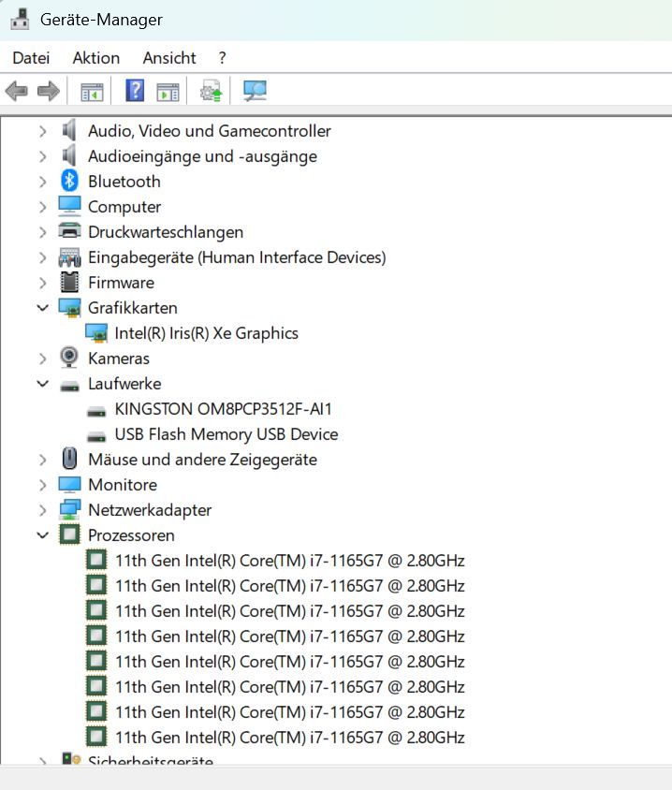This screenshot has width=672, height=790.
Task: Select Intel(R) Iris(R) Xe Graphics device
Action: pyautogui.click(x=206, y=333)
